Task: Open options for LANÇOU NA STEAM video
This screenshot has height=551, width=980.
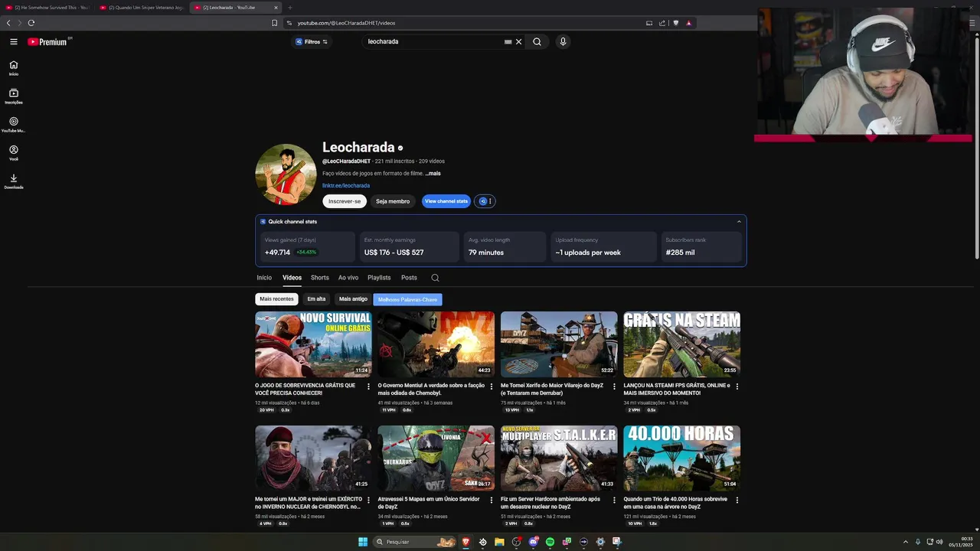Action: [x=737, y=386]
